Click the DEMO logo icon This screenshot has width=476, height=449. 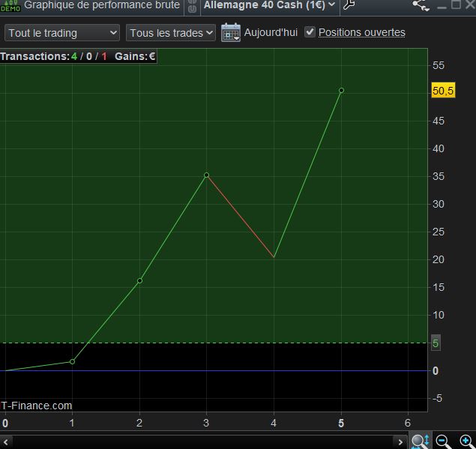(x=10, y=6)
